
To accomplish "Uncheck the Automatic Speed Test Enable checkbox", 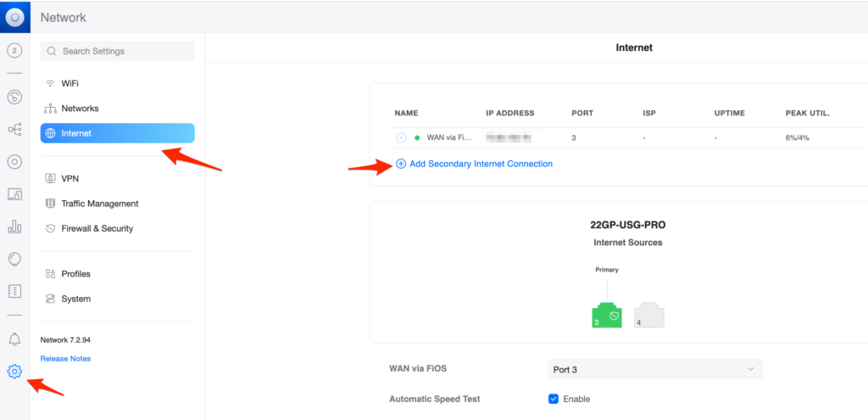I will pos(554,399).
